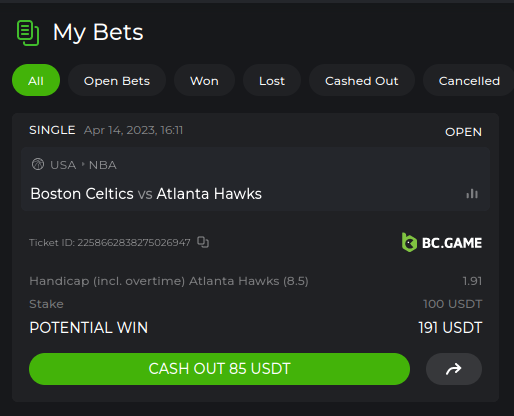Show Won bets tab
Screen dimensions: 514x416
(204, 80)
